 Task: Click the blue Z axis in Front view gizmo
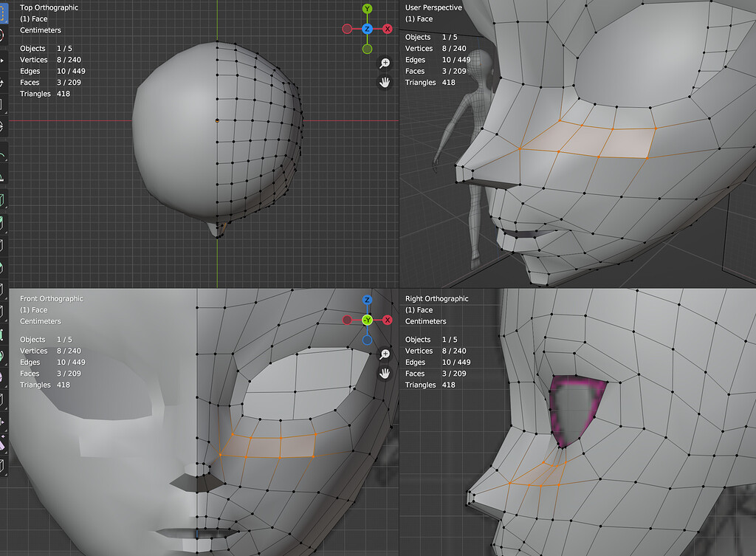[x=367, y=300]
